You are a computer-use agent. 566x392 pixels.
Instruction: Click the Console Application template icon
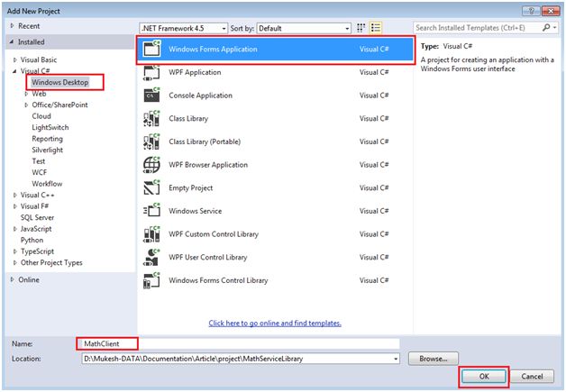coord(151,96)
